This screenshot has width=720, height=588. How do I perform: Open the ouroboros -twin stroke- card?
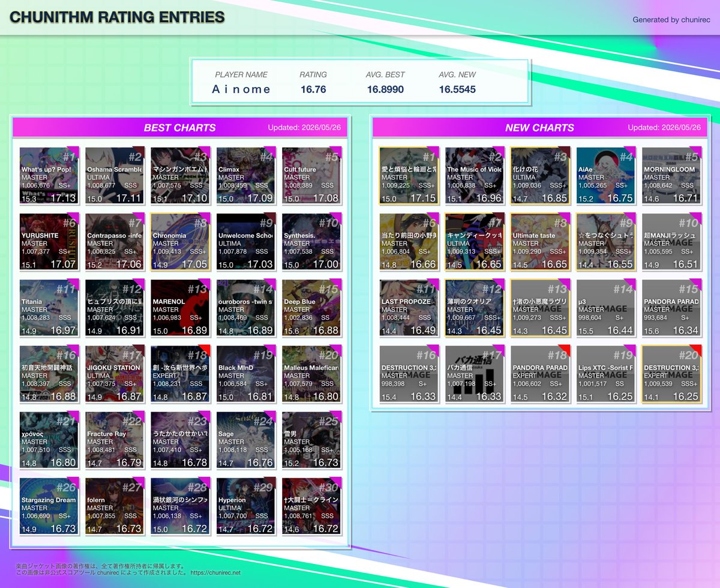246,308
